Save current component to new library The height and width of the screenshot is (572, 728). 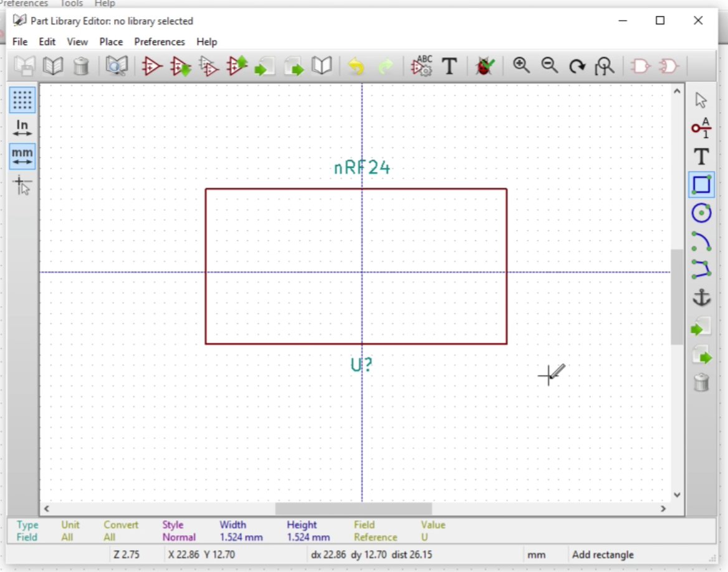321,66
